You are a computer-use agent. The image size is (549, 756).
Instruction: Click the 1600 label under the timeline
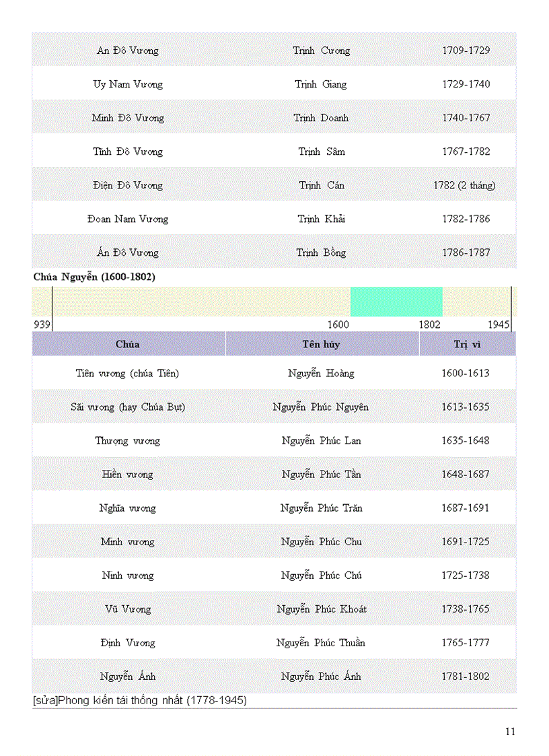click(x=338, y=324)
